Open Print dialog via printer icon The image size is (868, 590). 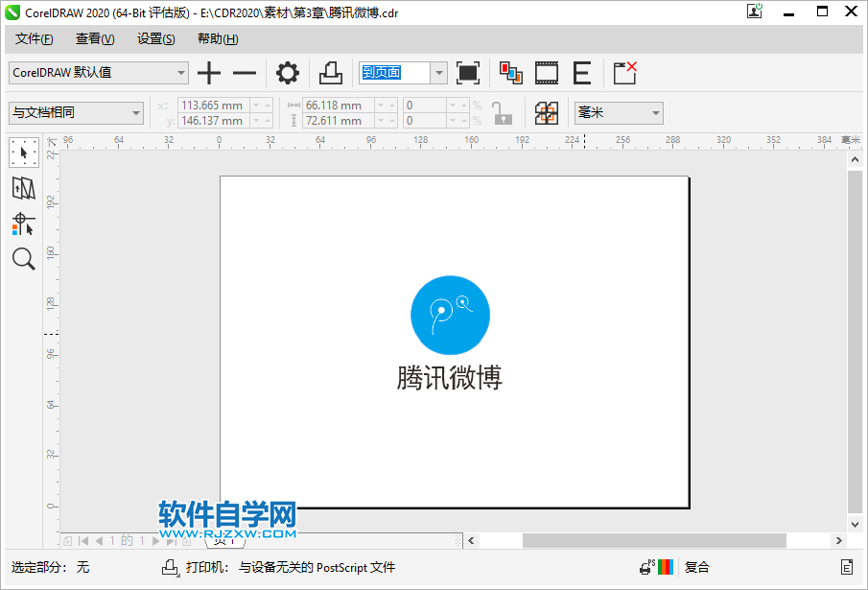pyautogui.click(x=328, y=73)
